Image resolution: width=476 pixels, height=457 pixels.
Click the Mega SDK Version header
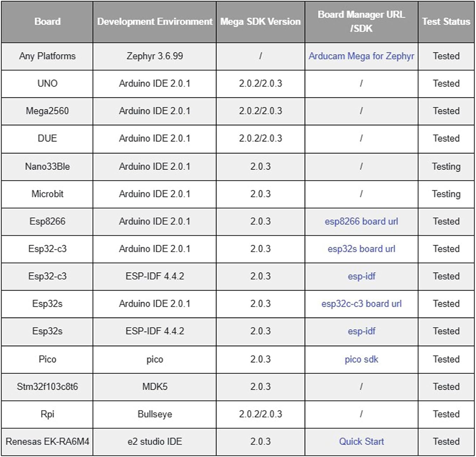point(260,22)
